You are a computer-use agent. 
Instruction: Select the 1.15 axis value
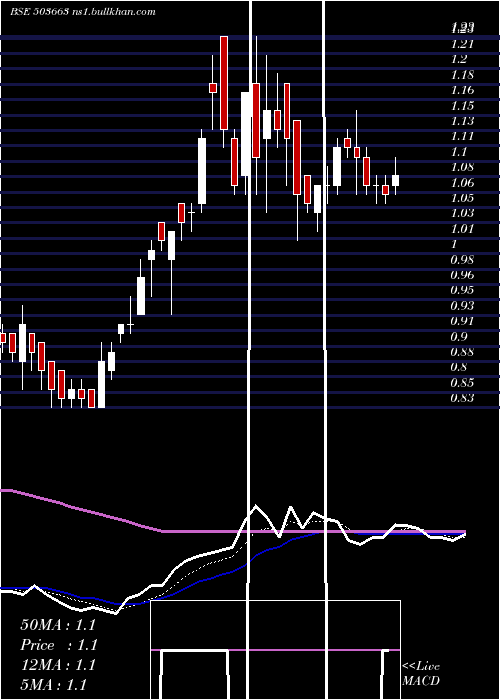[462, 105]
